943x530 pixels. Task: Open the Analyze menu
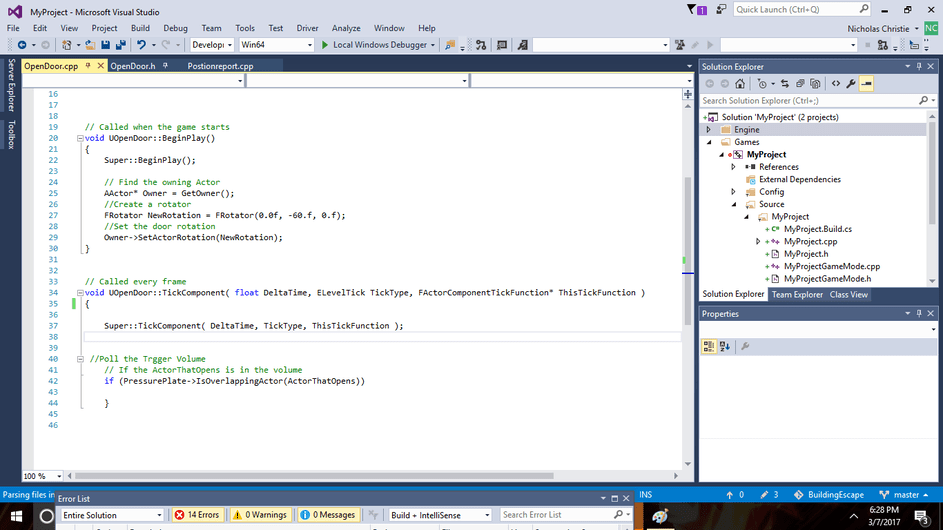click(346, 28)
